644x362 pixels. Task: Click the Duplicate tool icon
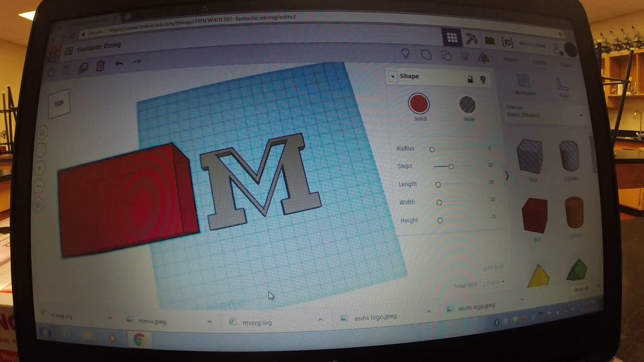coord(84,68)
